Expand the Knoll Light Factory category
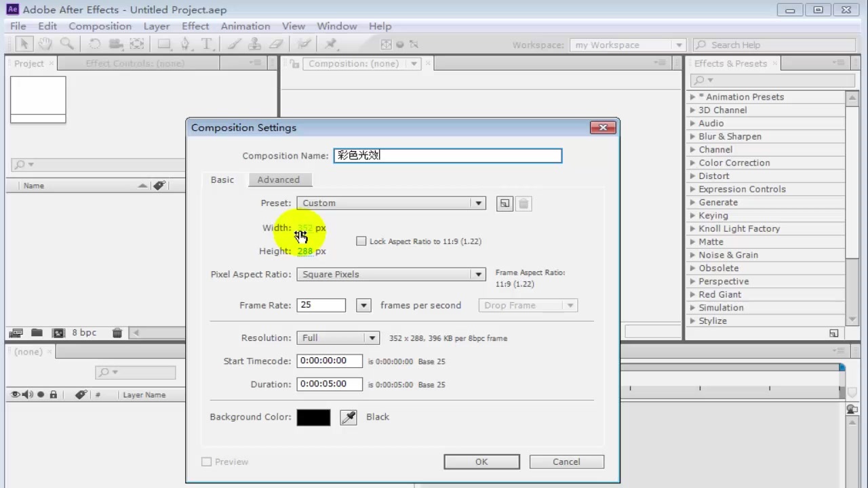This screenshot has height=488, width=868. (692, 228)
